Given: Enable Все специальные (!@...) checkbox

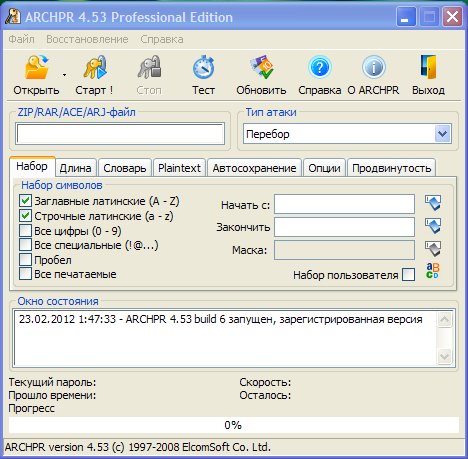Looking at the screenshot, I should point(25,245).
